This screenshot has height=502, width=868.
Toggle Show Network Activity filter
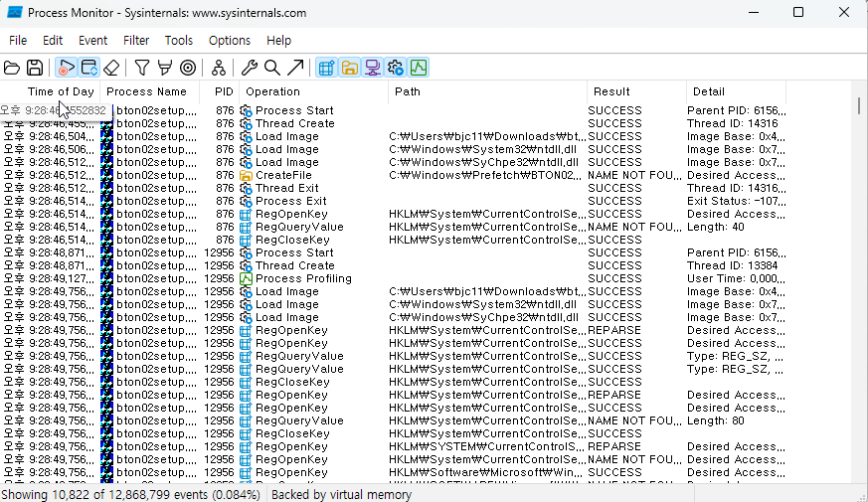[373, 68]
